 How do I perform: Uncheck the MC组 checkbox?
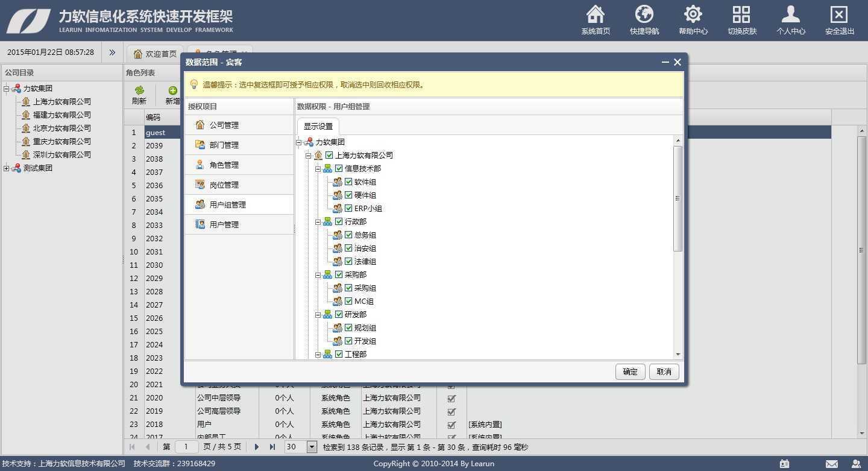(x=348, y=301)
